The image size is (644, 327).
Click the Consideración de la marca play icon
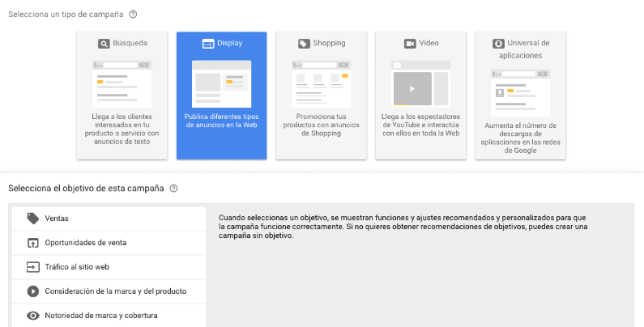[x=33, y=291]
